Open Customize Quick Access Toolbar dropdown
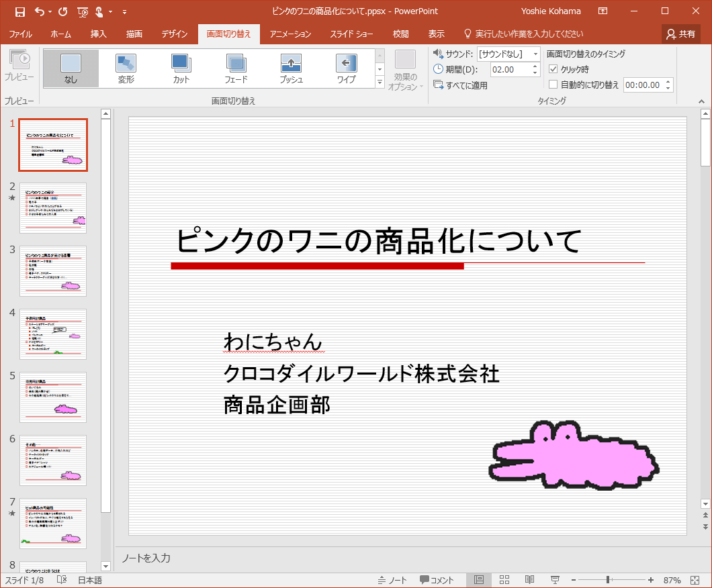The width and height of the screenshot is (712, 588). [125, 12]
